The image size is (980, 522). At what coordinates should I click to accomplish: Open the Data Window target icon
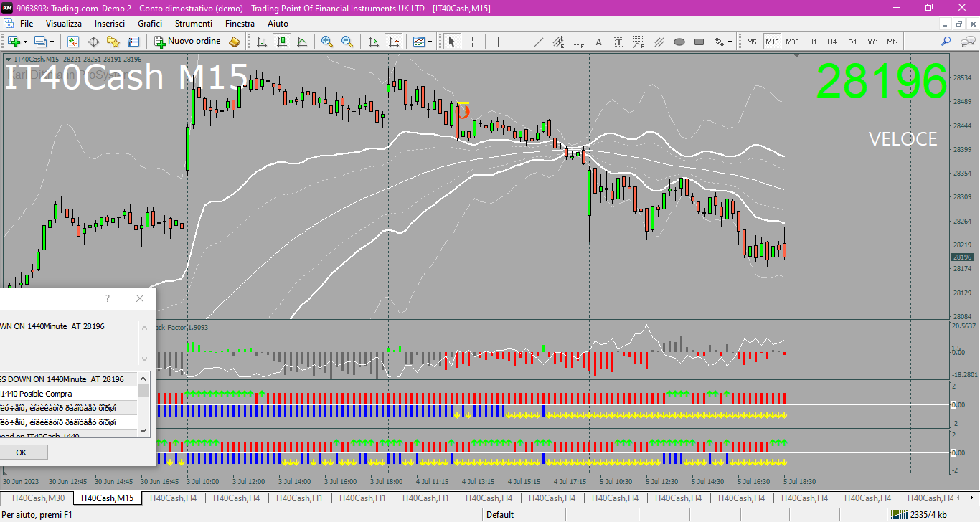[x=93, y=42]
